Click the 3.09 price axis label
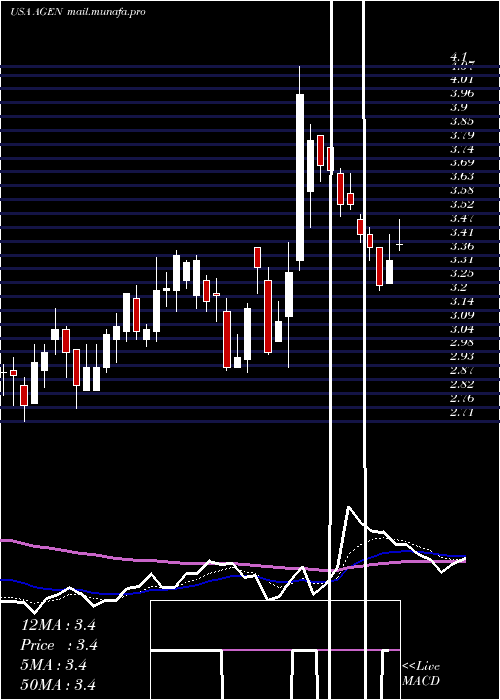Viewport: 500px width, 700px height. click(462, 316)
